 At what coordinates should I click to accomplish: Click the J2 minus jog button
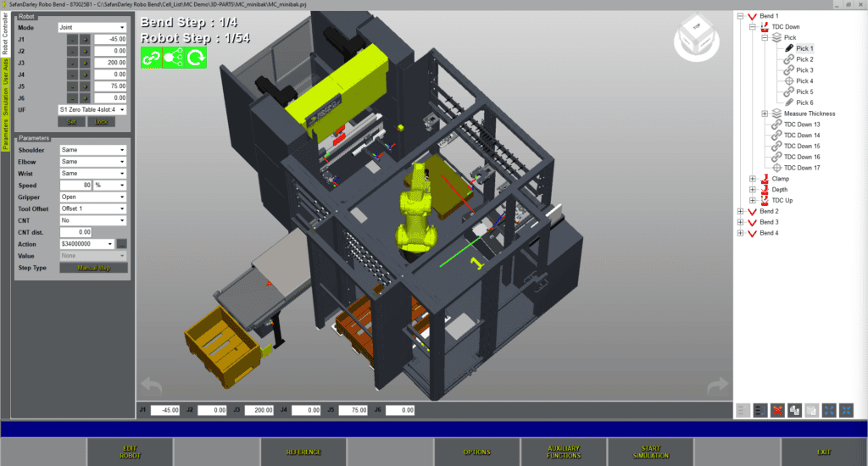coord(73,51)
